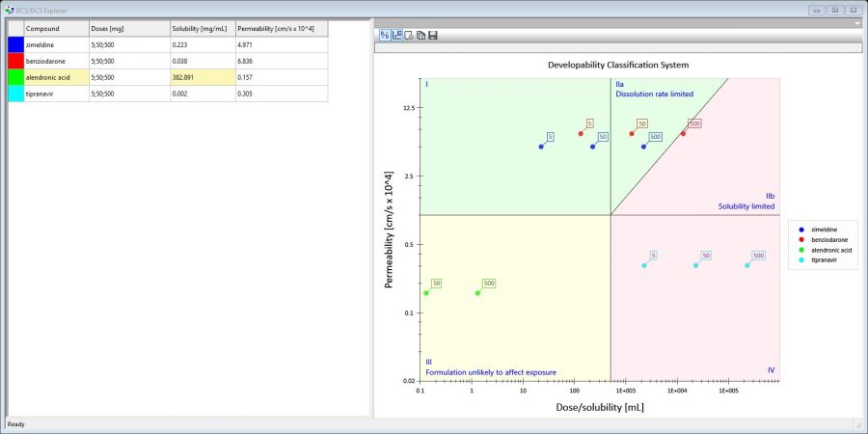Click the Permeability column header
The width and height of the screenshot is (868, 434).
click(280, 29)
